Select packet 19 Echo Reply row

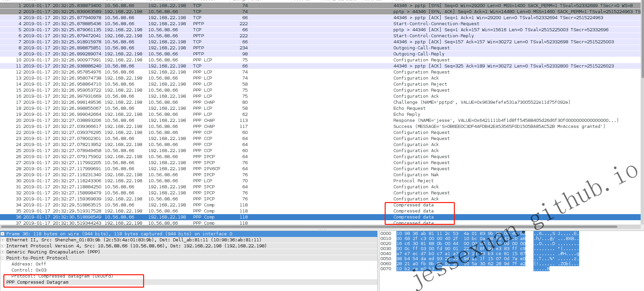click(x=320, y=114)
